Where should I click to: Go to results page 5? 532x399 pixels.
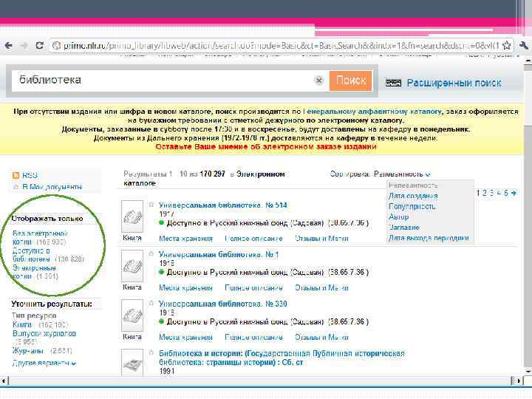point(506,193)
